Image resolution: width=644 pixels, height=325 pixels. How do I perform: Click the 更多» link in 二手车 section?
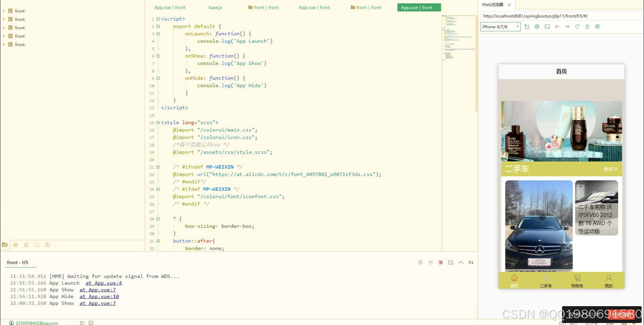(610, 169)
